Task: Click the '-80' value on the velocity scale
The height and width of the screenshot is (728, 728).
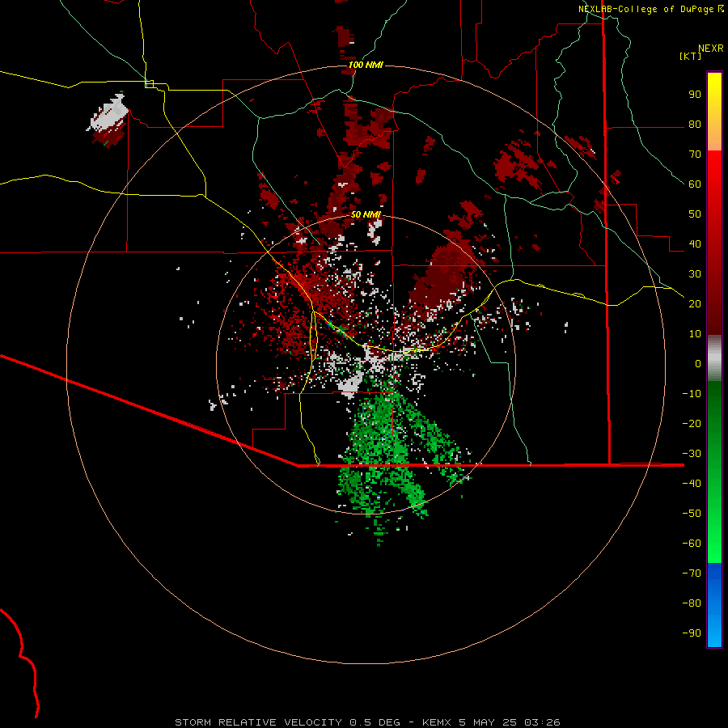Action: pyautogui.click(x=692, y=603)
